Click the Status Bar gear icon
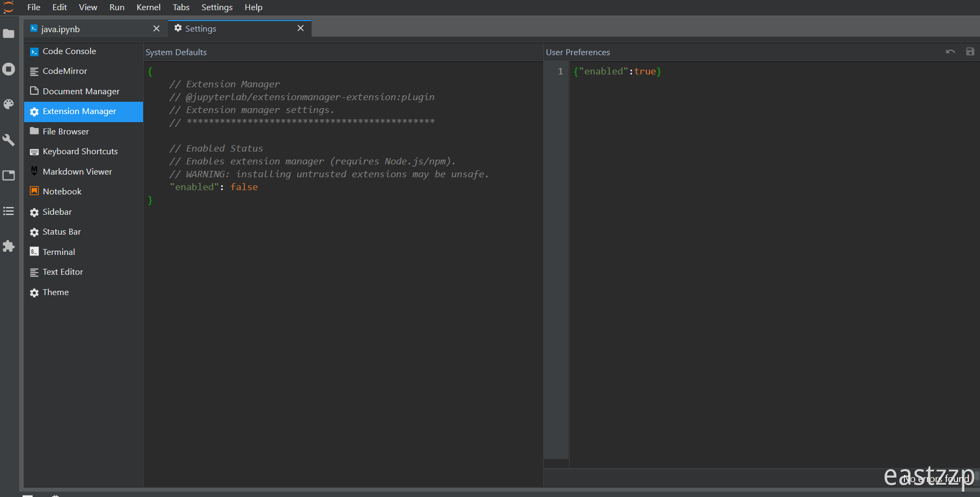Image resolution: width=980 pixels, height=497 pixels. pos(34,232)
